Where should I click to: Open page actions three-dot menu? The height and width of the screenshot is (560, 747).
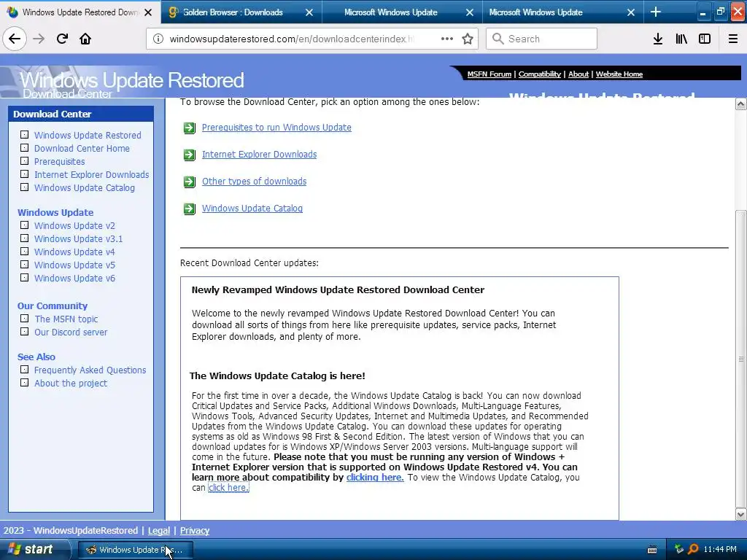tap(447, 39)
